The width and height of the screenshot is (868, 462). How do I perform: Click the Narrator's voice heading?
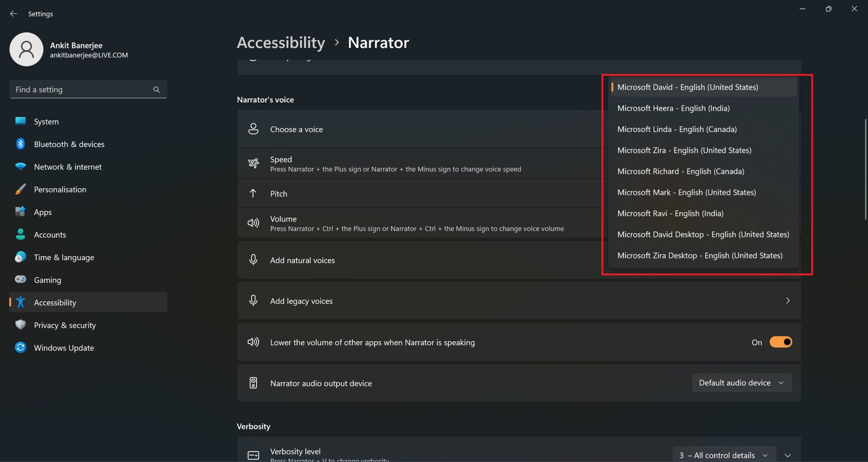[x=265, y=100]
